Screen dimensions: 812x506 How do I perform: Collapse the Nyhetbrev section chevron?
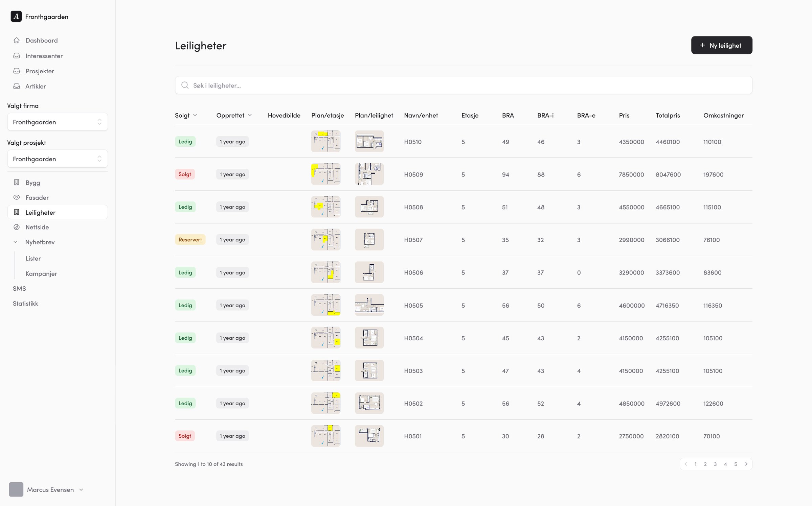pyautogui.click(x=16, y=242)
